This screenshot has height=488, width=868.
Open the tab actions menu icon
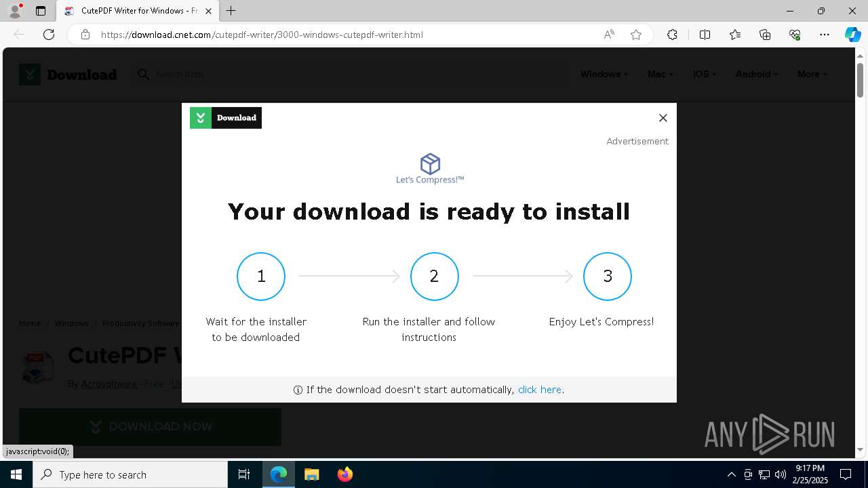pyautogui.click(x=41, y=11)
